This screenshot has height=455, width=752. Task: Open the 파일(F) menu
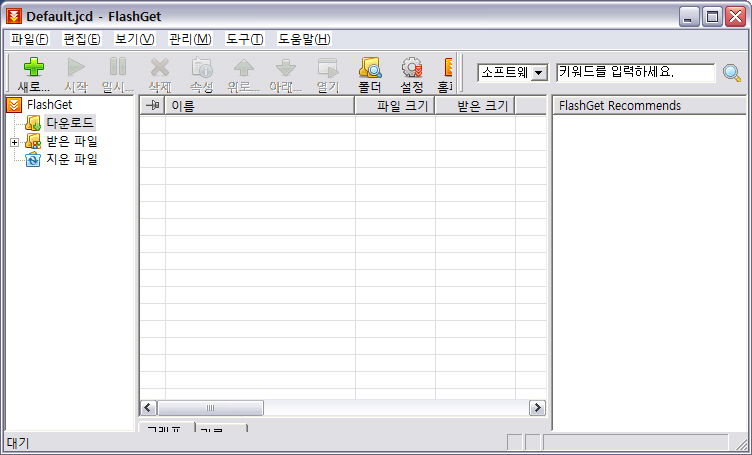click(30, 39)
